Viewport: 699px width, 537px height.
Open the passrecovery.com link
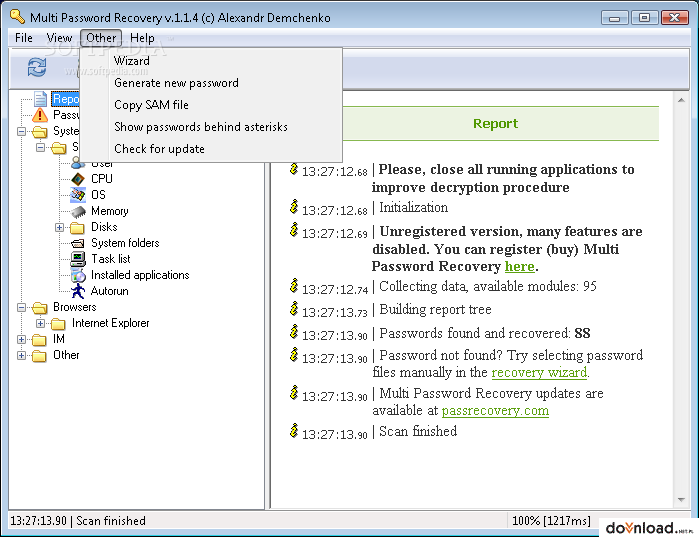[495, 410]
